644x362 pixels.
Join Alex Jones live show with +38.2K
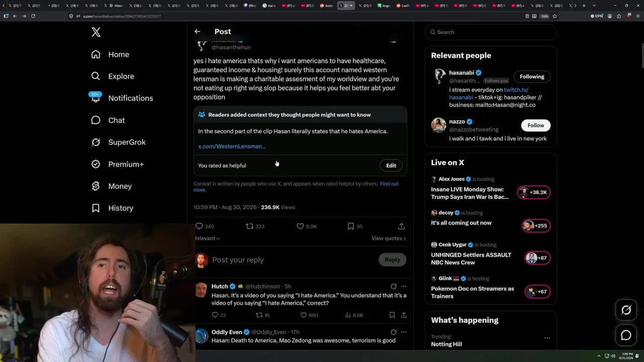tap(534, 193)
